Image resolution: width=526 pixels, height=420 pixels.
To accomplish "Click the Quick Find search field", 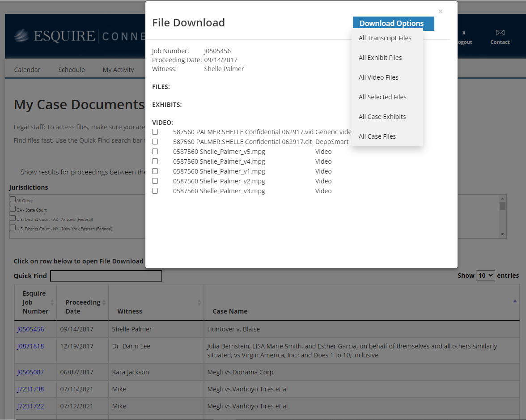I will 106,276.
